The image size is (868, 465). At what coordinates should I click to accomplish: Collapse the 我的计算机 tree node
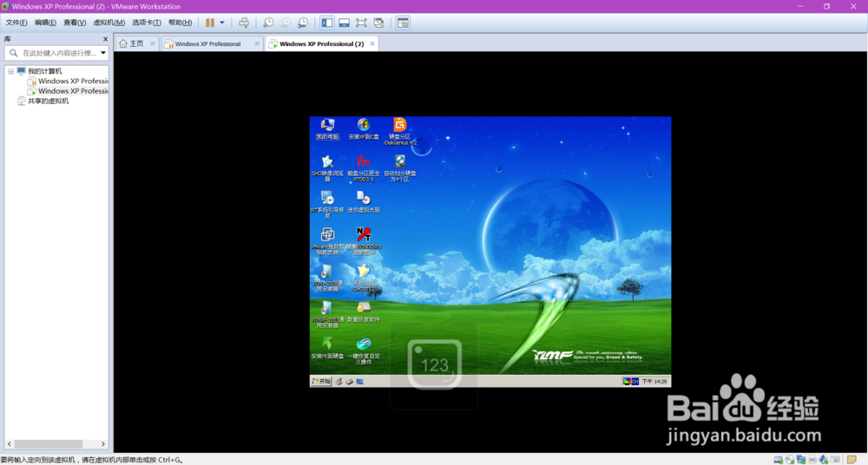11,71
